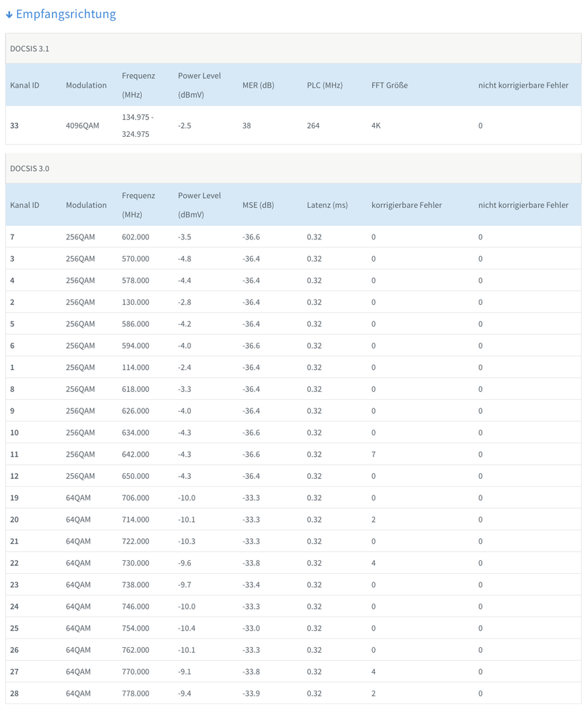Click frequency 714.000 cell

pos(135,520)
